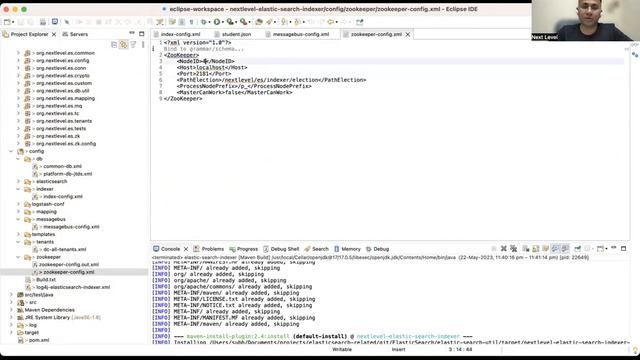This screenshot has height=360, width=640.
Task: Collapse the config folder
Action: pyautogui.click(x=11, y=151)
